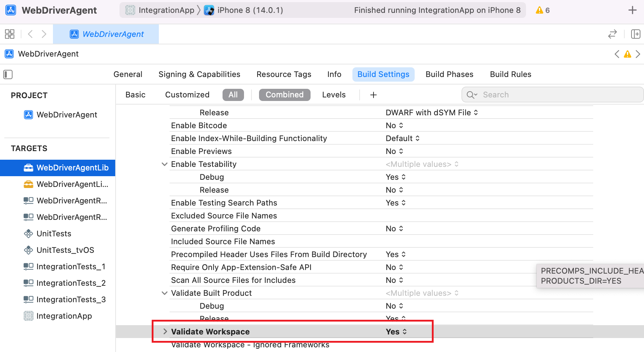Add a build setting with the plus button

(373, 95)
